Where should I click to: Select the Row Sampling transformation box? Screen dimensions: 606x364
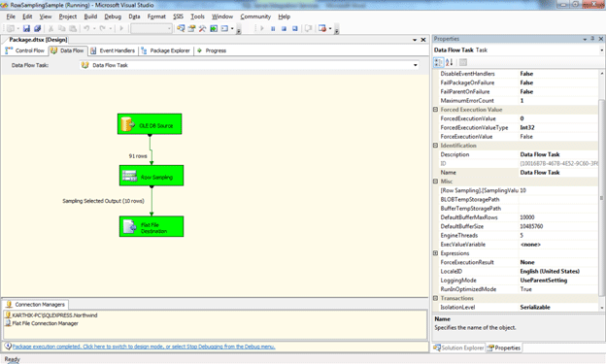(x=151, y=176)
